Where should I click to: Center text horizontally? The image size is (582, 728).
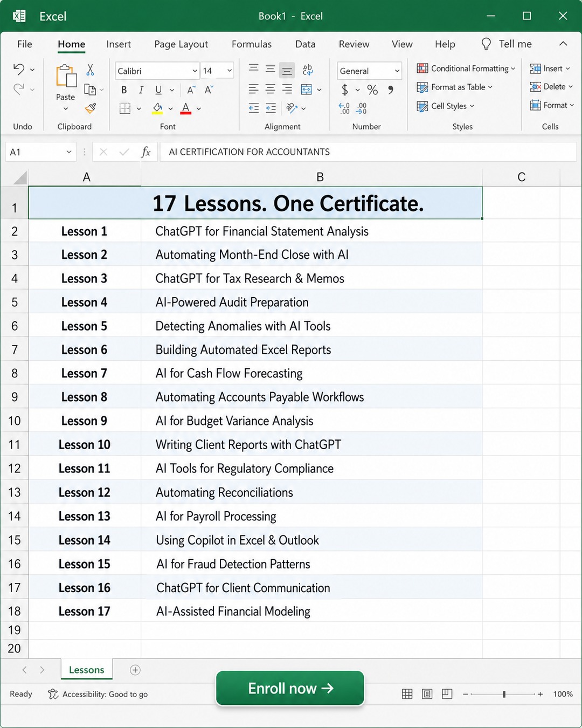(271, 89)
